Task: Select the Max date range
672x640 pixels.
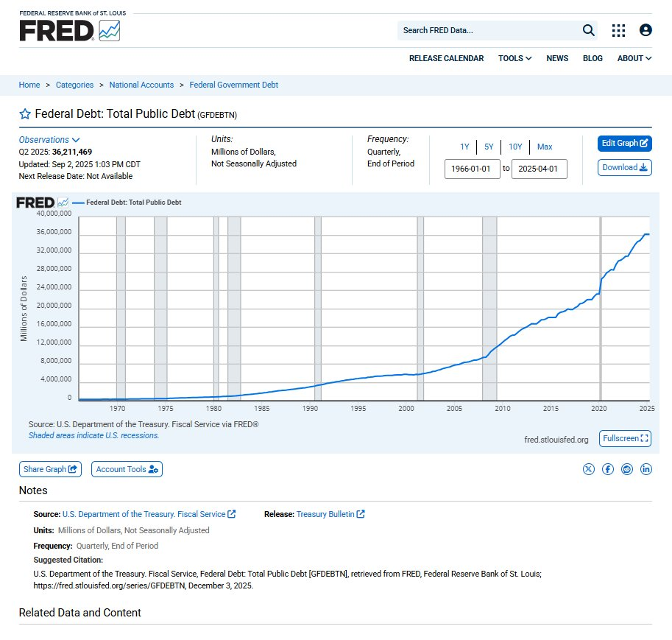Action: tap(545, 147)
